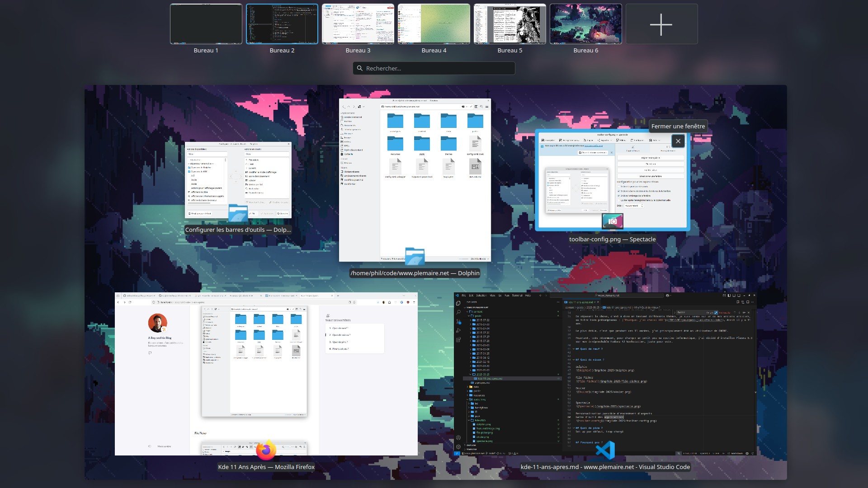Switch to the Bureau 3 virtual desktop
This screenshot has height=488, width=868.
[358, 24]
